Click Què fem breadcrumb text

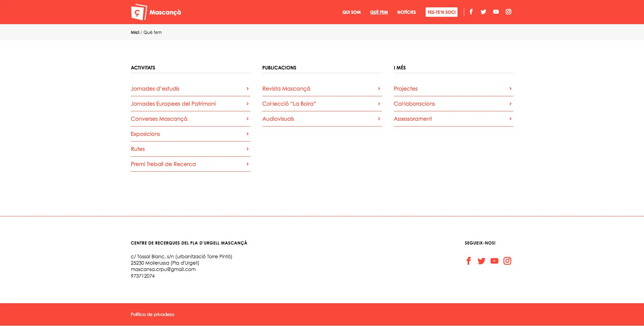(x=153, y=32)
